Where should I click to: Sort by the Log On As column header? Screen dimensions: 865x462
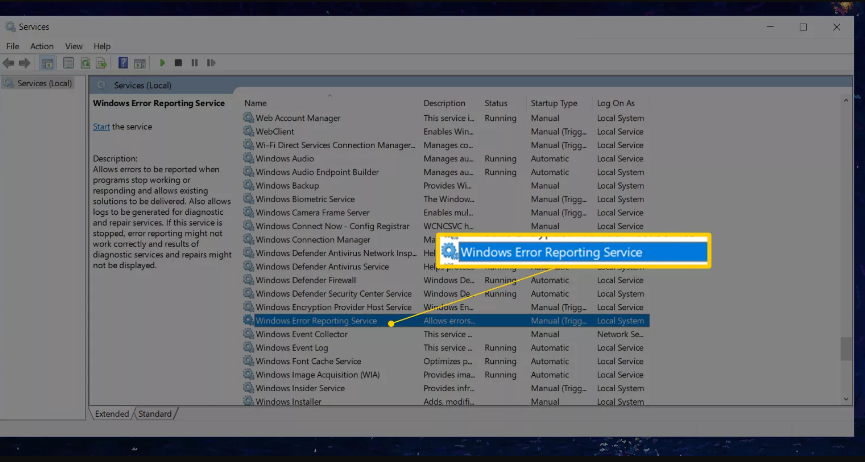point(616,103)
